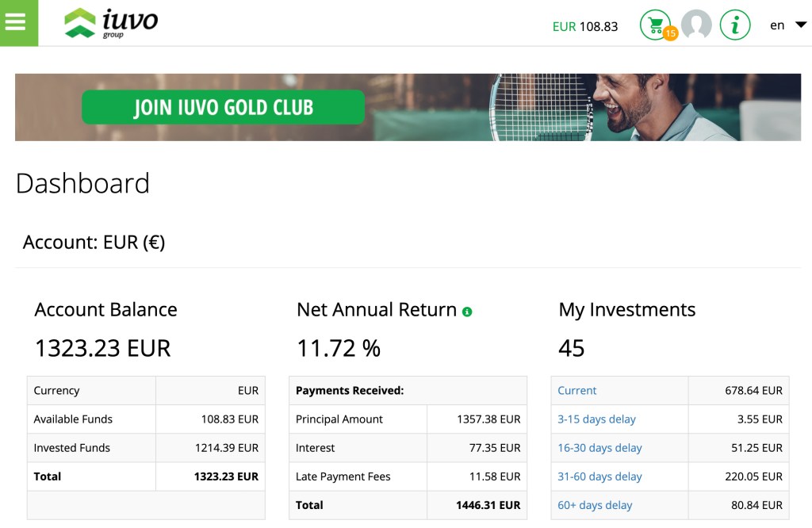Click the EUR currency label in the header

click(563, 26)
